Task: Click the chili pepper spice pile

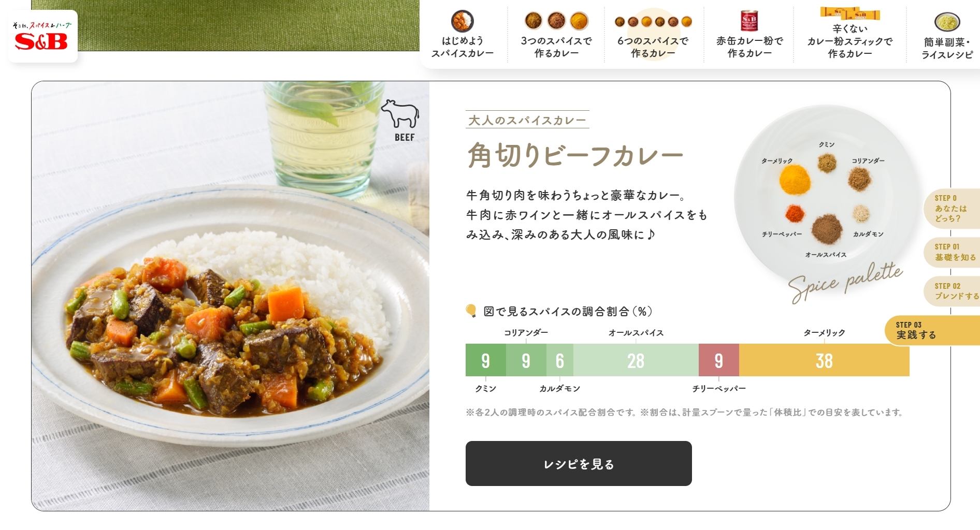Action: (794, 213)
